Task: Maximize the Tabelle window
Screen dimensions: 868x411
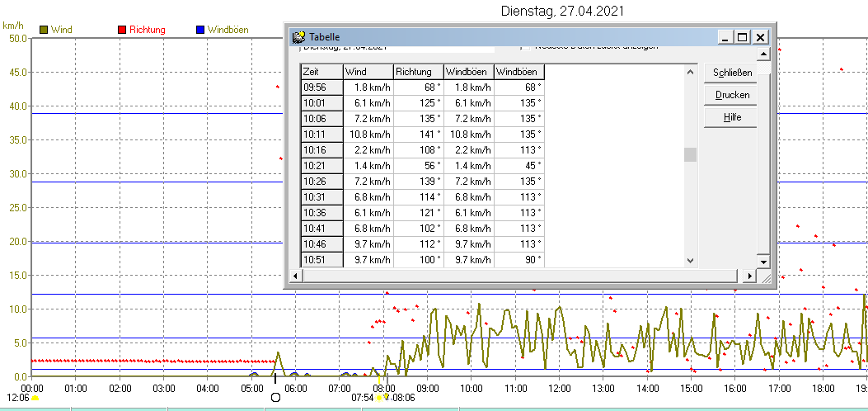Action: pos(743,37)
